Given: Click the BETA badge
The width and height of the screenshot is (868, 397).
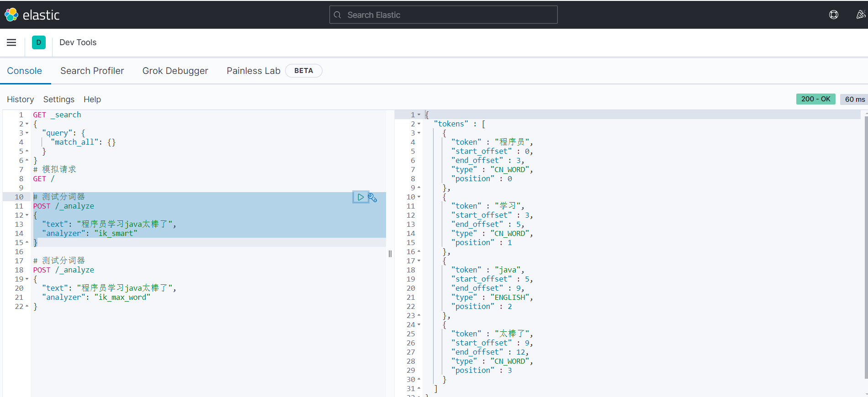Looking at the screenshot, I should pos(304,71).
